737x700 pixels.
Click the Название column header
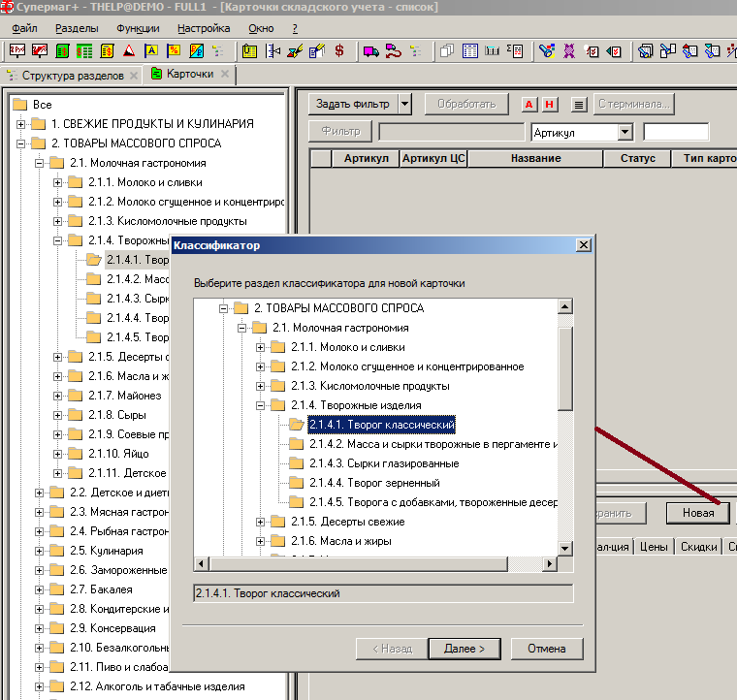click(x=535, y=158)
